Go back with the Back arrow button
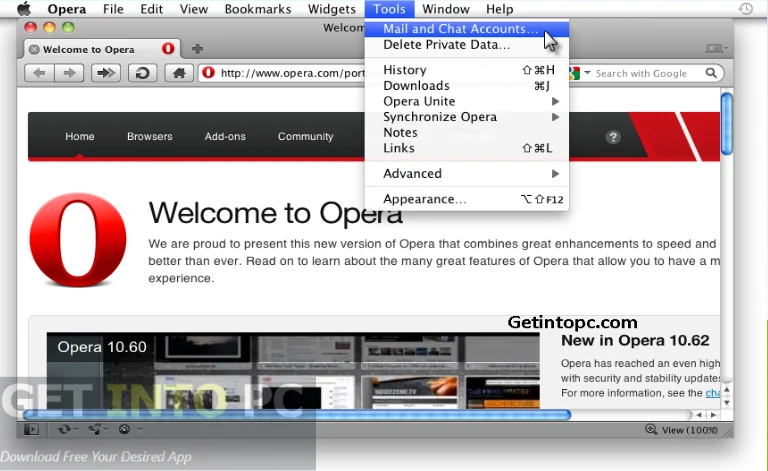768x471 pixels. [x=39, y=73]
